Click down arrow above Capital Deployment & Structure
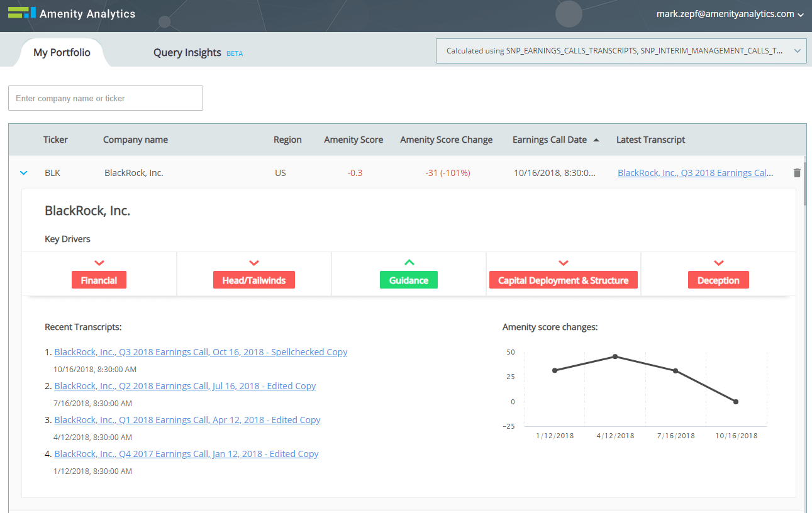 coord(564,263)
